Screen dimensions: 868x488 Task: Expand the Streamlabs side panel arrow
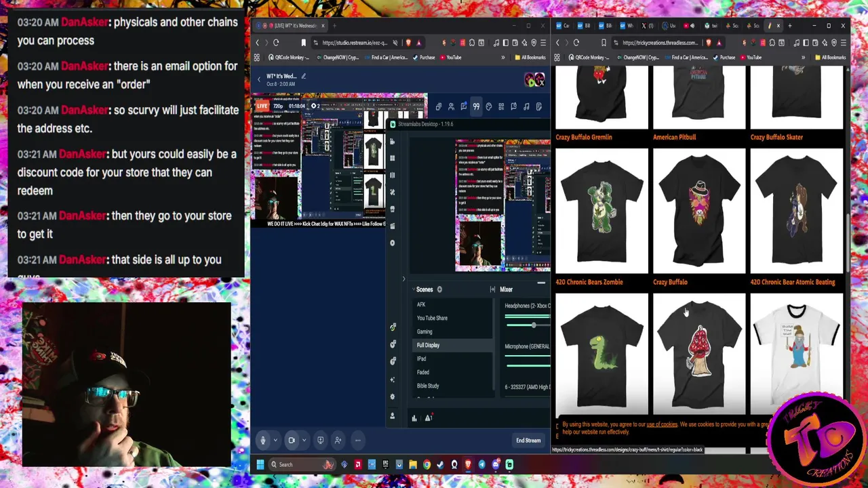pyautogui.click(x=403, y=279)
